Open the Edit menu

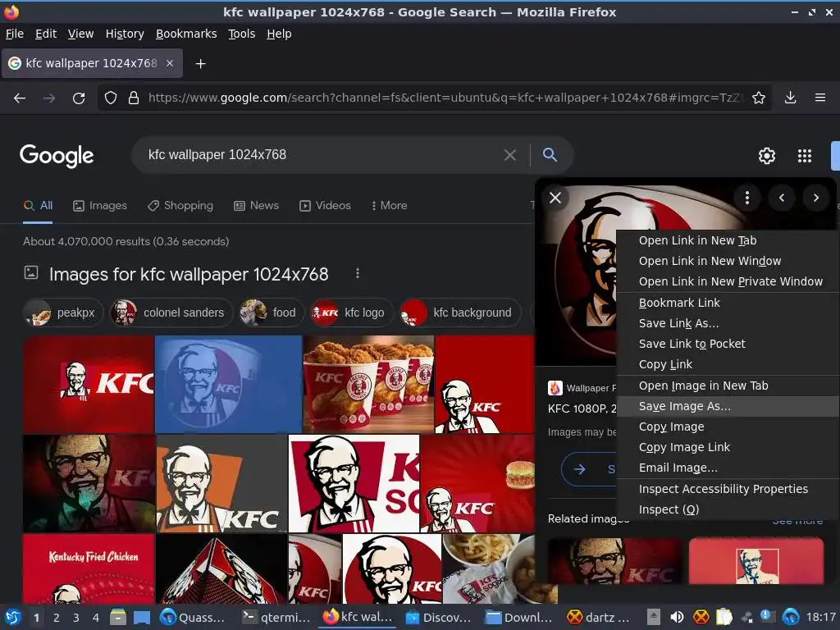(x=46, y=34)
